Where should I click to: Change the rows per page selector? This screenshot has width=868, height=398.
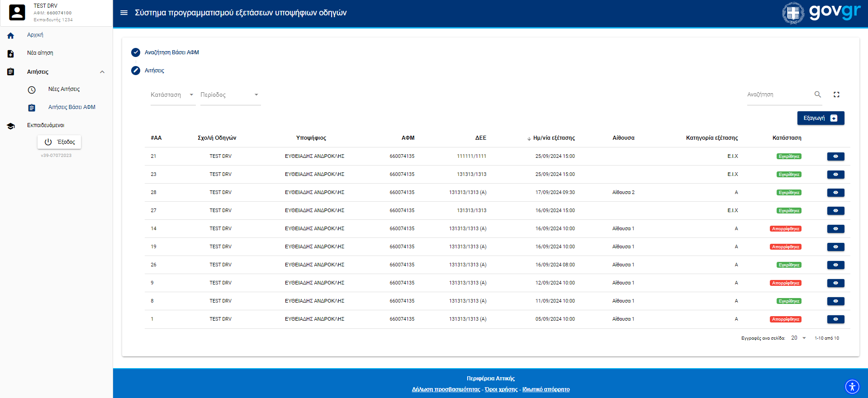click(798, 338)
